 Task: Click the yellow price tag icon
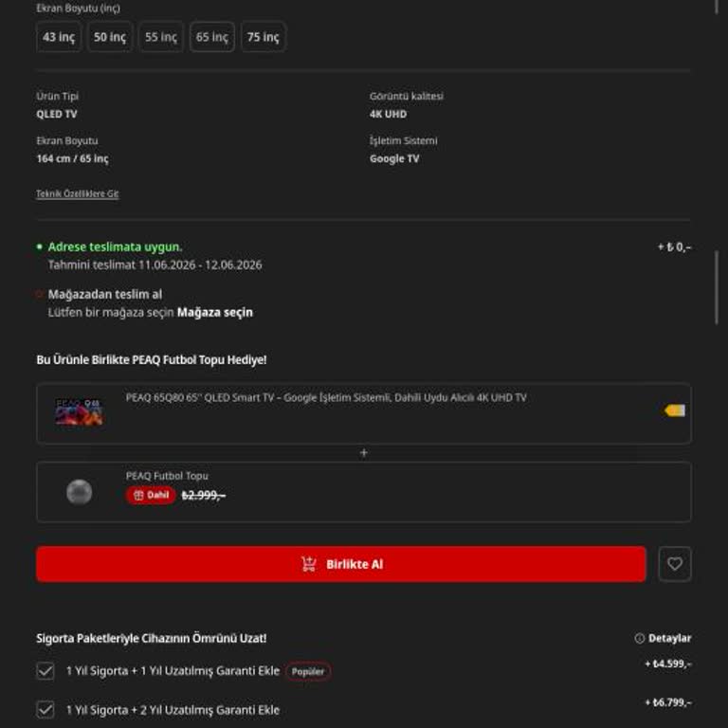click(x=675, y=410)
